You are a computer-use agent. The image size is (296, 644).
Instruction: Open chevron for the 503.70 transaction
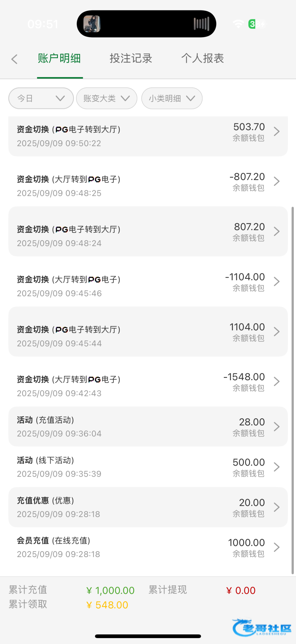276,131
